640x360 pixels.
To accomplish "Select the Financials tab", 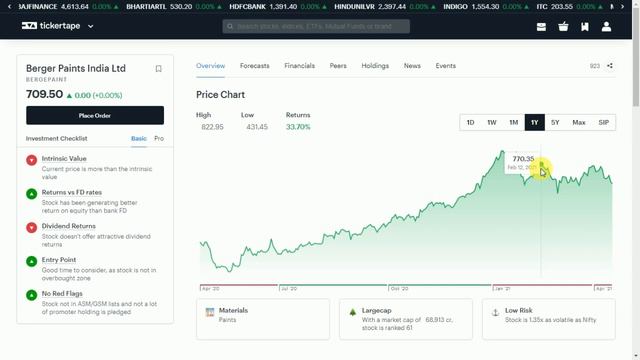I will (300, 66).
